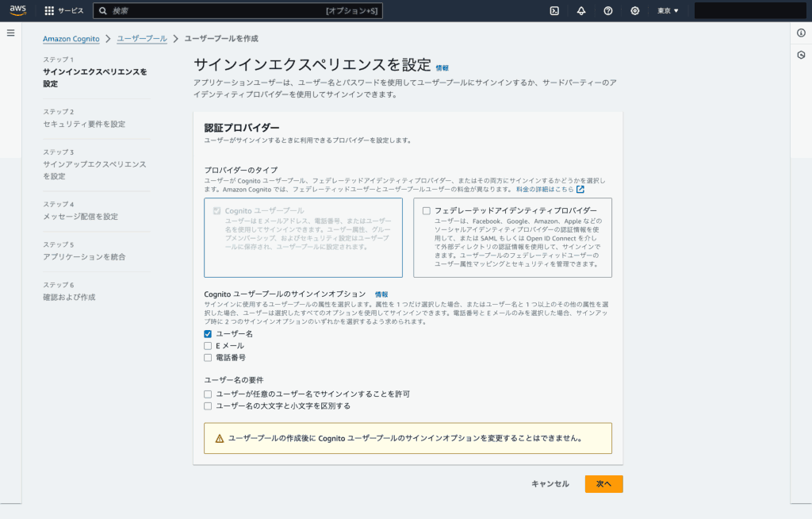Open the help question mark icon
The height and width of the screenshot is (519, 812).
608,11
